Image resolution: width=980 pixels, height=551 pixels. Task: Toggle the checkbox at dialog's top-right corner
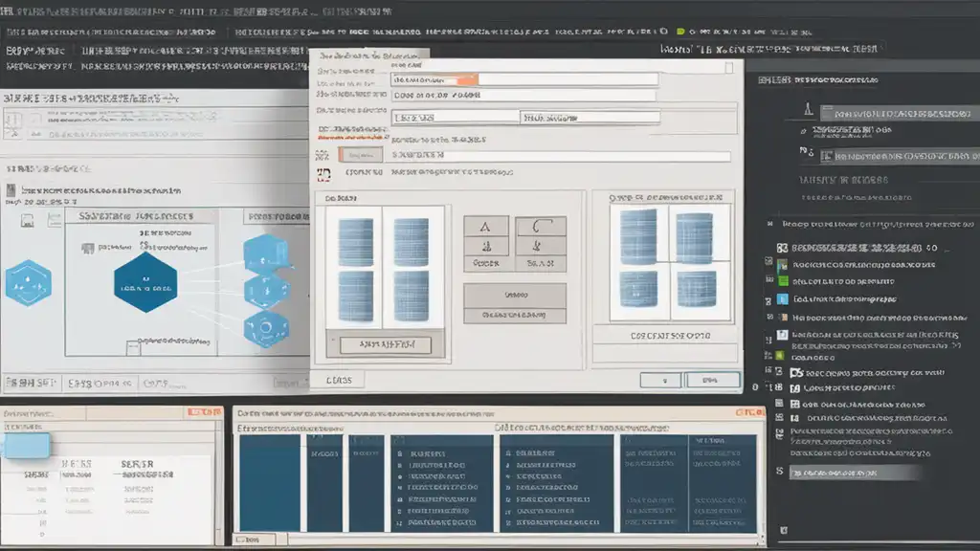729,68
